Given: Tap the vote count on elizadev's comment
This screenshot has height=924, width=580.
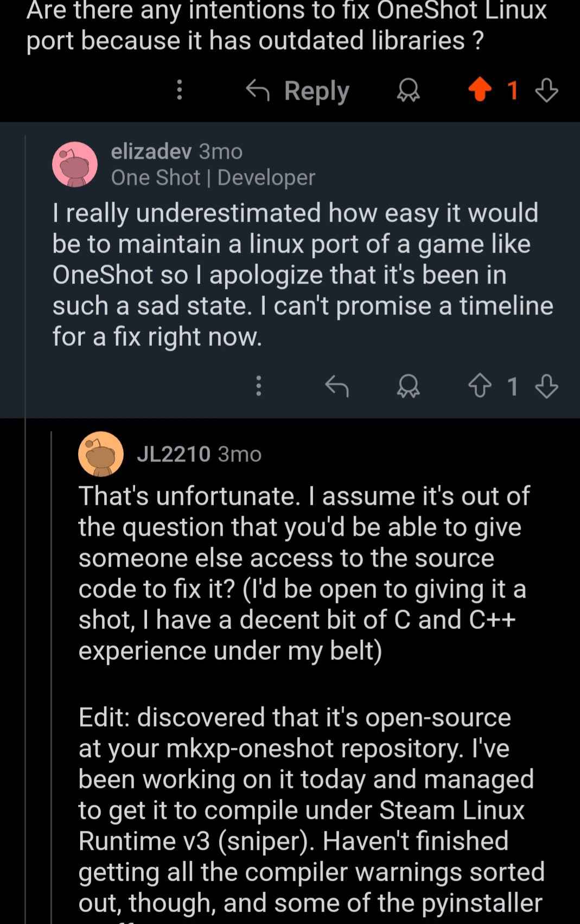Looking at the screenshot, I should click(x=513, y=386).
